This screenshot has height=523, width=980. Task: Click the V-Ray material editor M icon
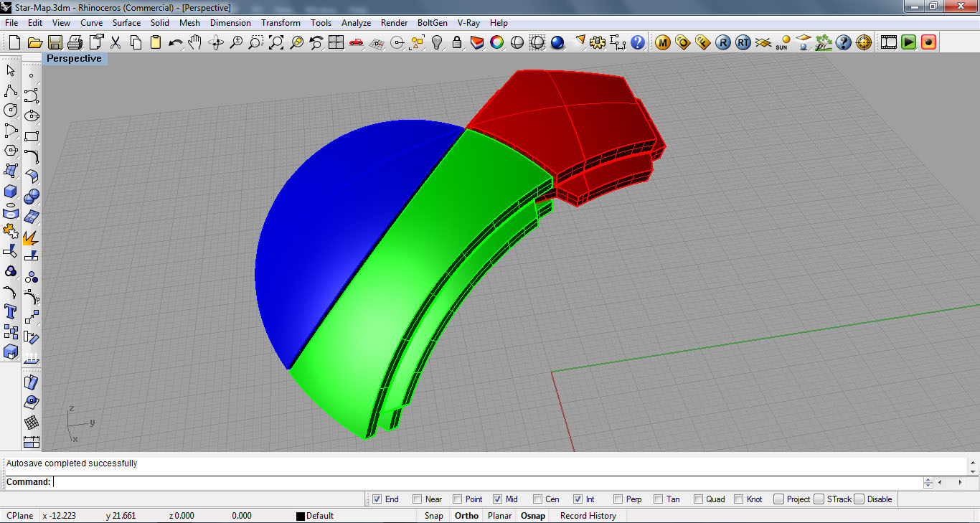[x=662, y=43]
